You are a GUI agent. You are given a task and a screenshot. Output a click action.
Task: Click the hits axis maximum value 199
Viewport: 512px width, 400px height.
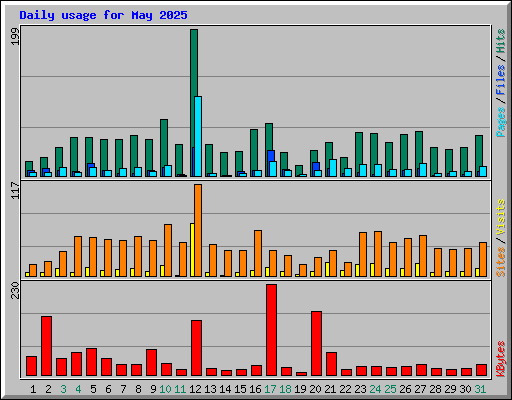tap(15, 36)
